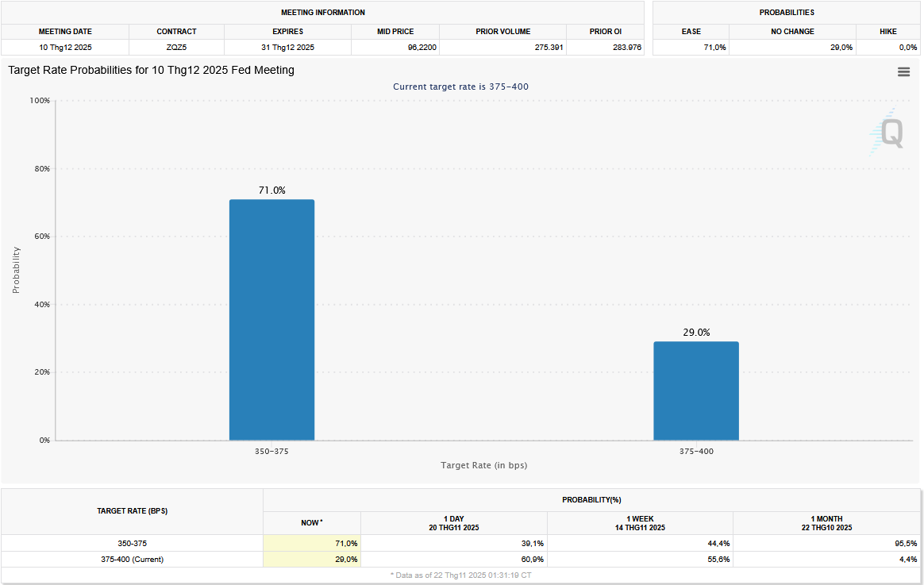Click the QuikStrike Q watermark logo
This screenshot has height=585, width=924.
(887, 132)
